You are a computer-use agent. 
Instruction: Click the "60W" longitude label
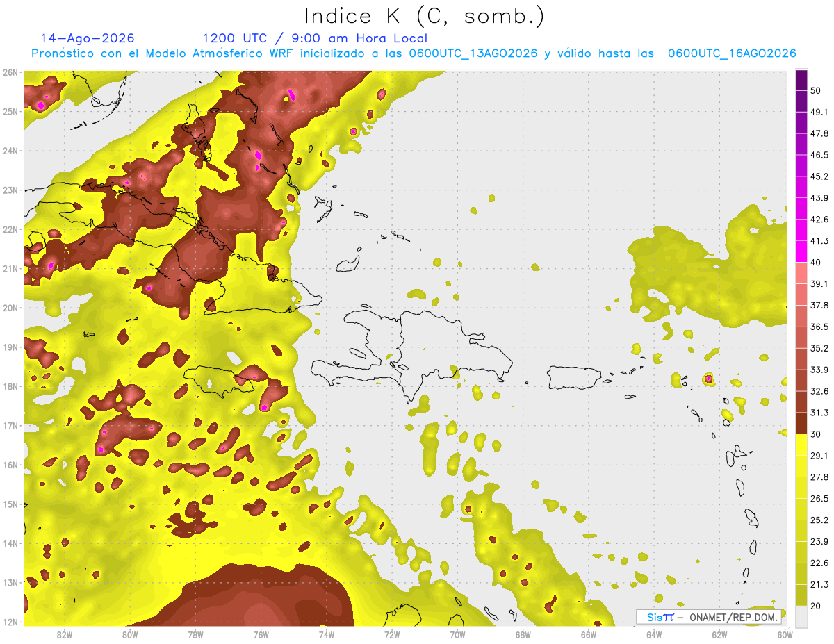click(x=785, y=634)
